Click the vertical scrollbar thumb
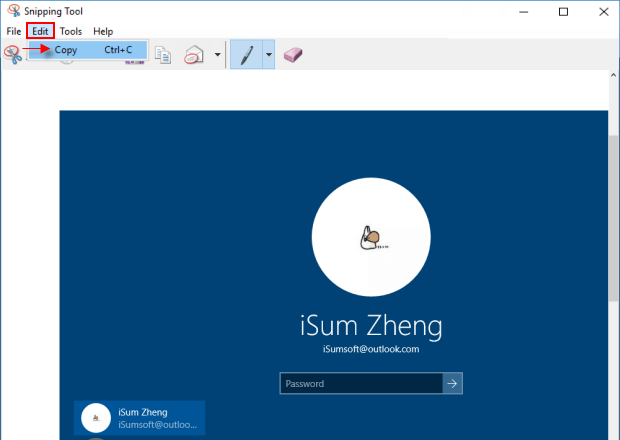Image resolution: width=620 pixels, height=440 pixels. [613, 219]
